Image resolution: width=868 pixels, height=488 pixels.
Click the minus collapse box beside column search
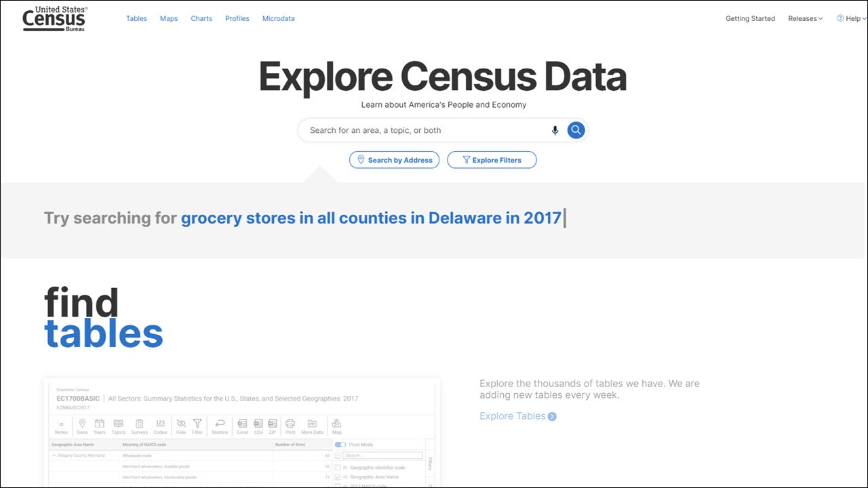[x=337, y=455]
